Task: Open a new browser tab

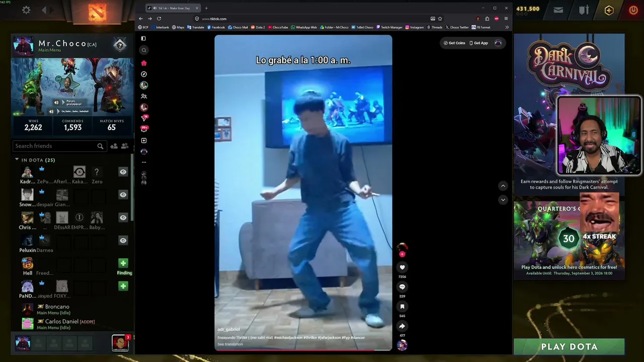Action: [x=206, y=8]
